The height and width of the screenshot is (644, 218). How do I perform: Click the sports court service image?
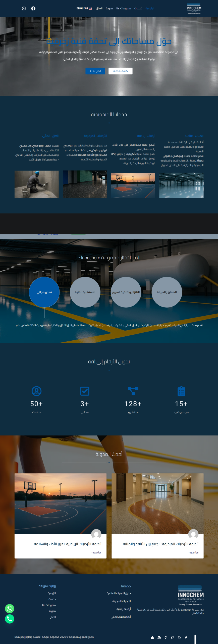(x=133, y=186)
